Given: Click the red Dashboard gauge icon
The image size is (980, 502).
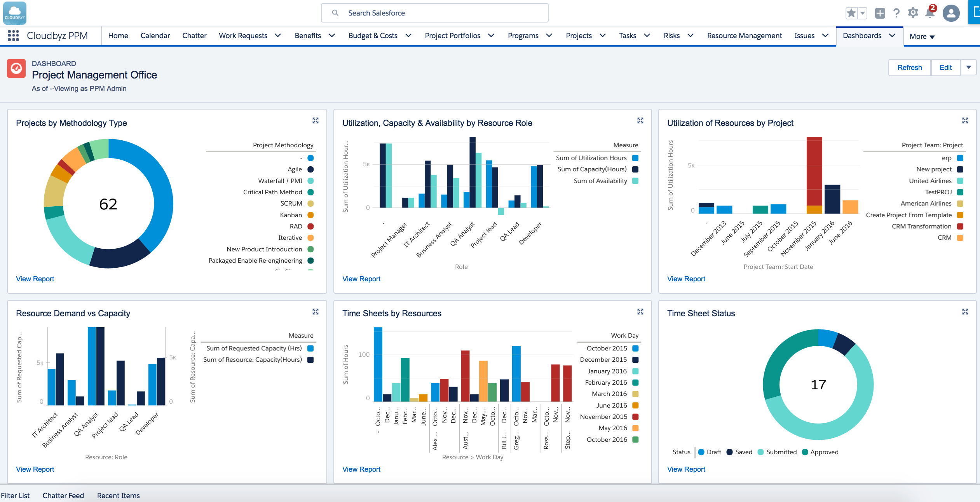Looking at the screenshot, I should tap(16, 68).
